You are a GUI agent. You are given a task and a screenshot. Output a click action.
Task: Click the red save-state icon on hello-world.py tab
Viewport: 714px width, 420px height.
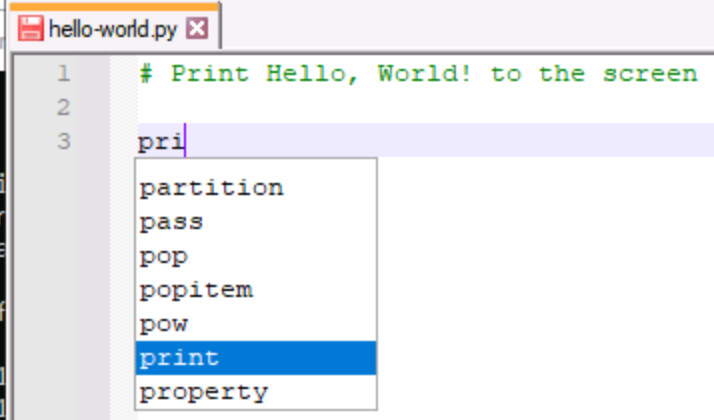point(31,28)
